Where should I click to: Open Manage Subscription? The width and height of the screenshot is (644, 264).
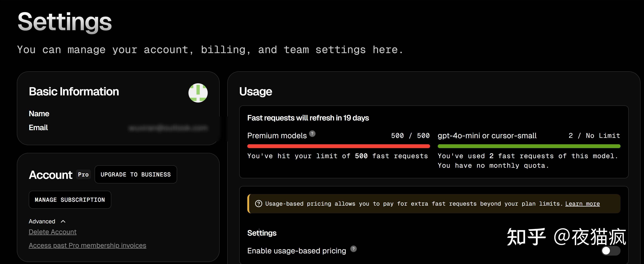70,200
